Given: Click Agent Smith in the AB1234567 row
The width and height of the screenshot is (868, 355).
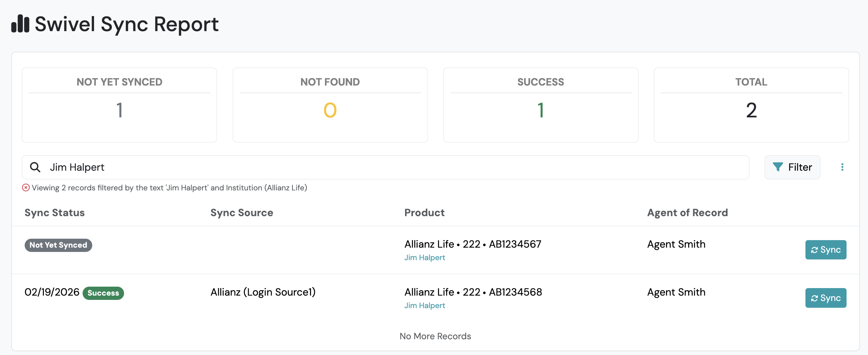Looking at the screenshot, I should 676,244.
